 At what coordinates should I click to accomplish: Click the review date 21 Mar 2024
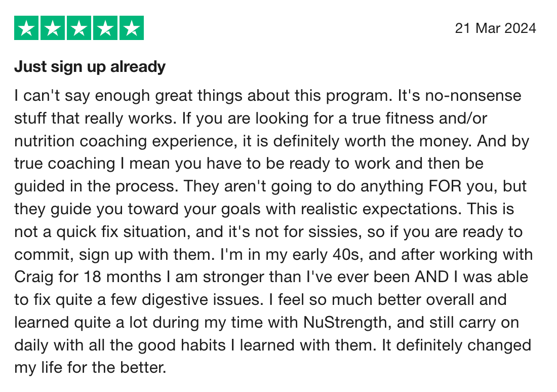click(496, 28)
